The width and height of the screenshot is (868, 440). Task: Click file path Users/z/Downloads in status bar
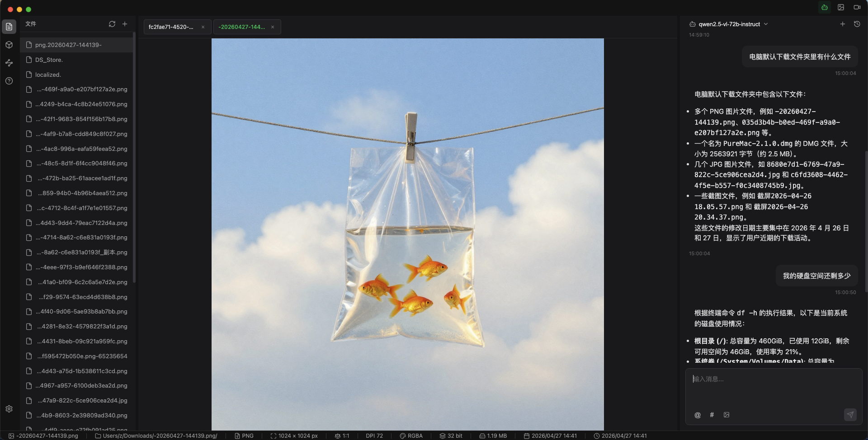156,436
